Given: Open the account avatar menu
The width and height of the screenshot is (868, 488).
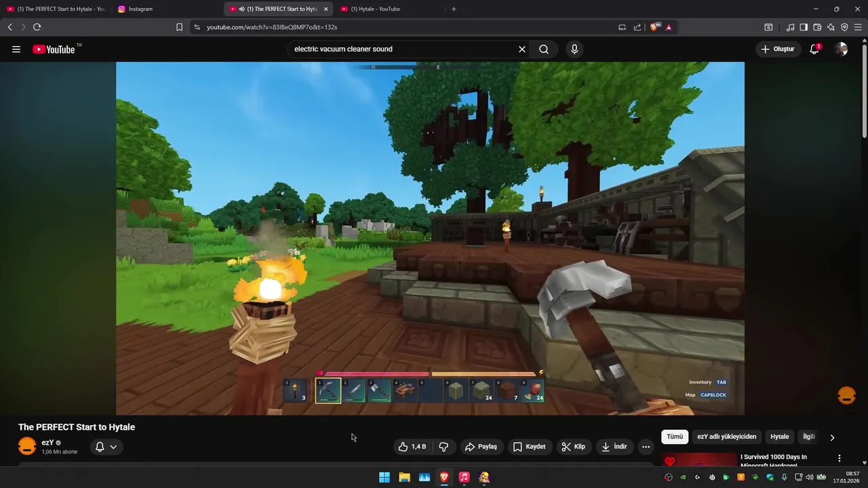Looking at the screenshot, I should tap(841, 49).
